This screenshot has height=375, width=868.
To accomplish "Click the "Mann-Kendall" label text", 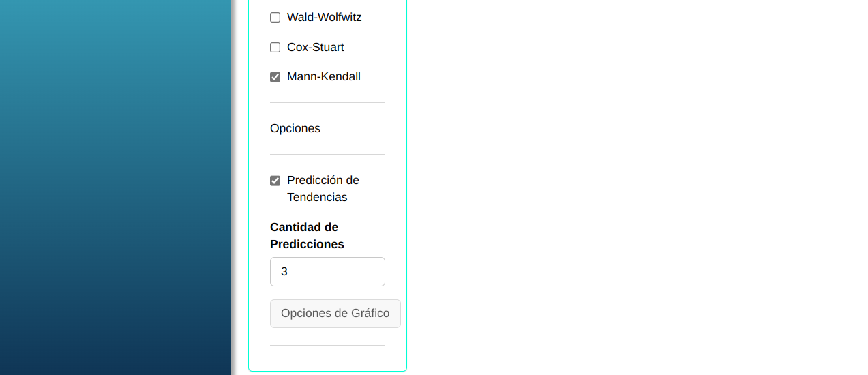I will [323, 77].
